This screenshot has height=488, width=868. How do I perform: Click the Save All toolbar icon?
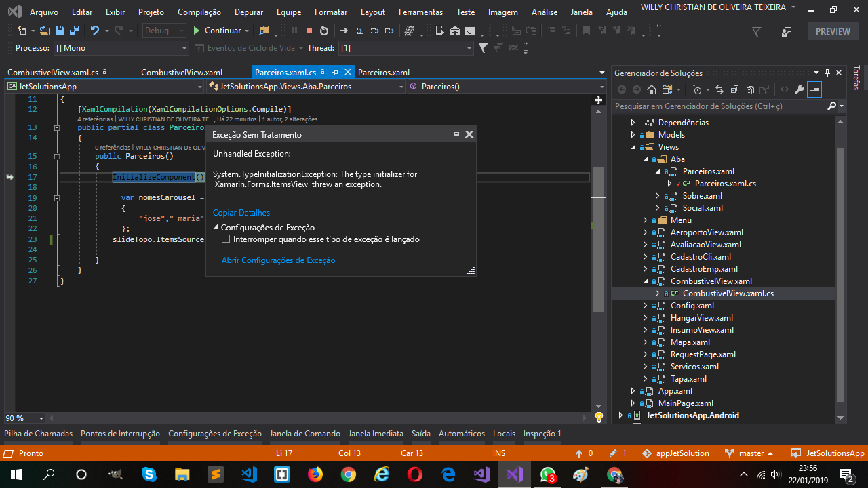click(75, 30)
